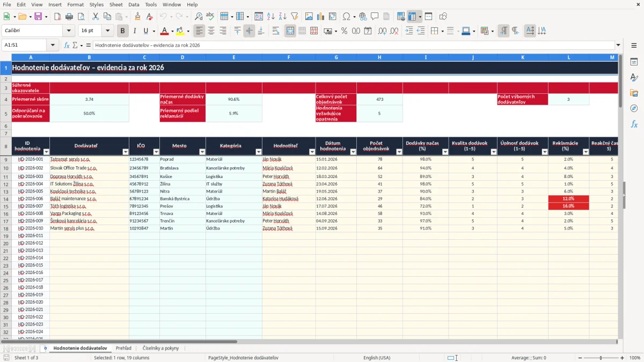Center the cell contents horizontally
This screenshot has height=362, width=644.
pyautogui.click(x=211, y=31)
